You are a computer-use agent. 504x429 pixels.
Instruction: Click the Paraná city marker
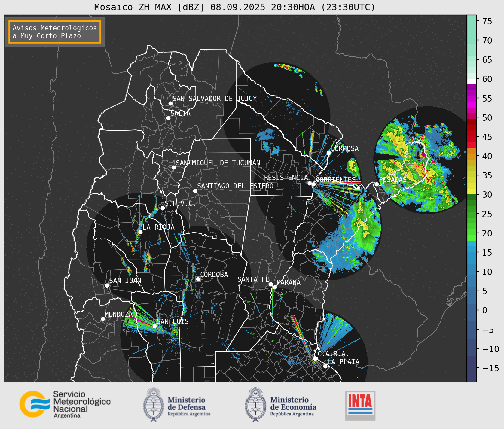point(275,288)
